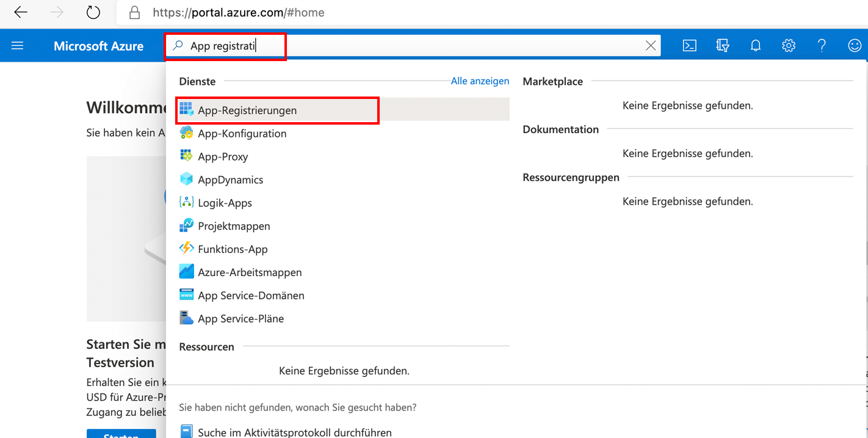Click 'Keine Ergebnisse gefunden.' under Ressourcengruppen

point(687,201)
